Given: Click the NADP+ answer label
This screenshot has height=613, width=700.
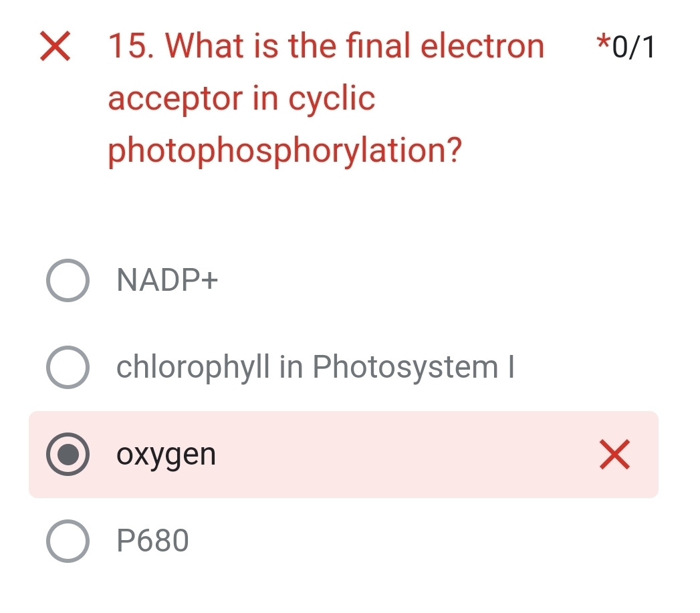Looking at the screenshot, I should point(166,280).
